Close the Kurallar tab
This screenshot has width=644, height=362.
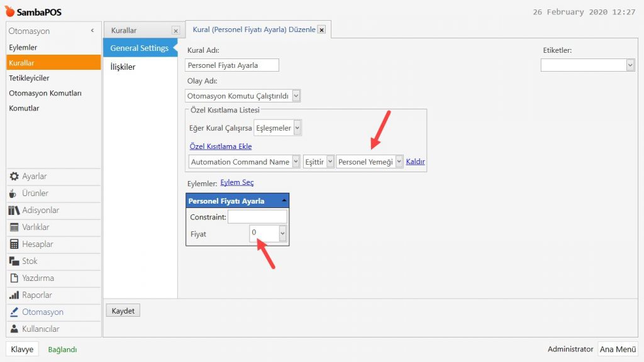[175, 30]
